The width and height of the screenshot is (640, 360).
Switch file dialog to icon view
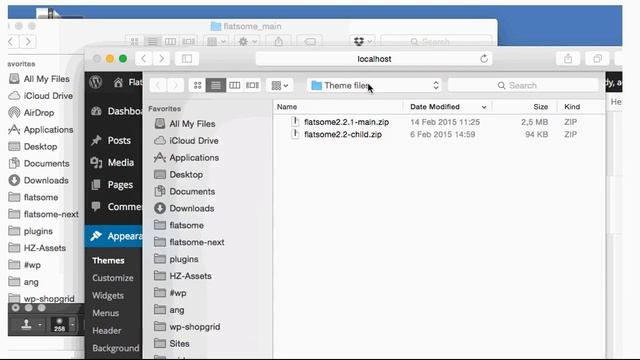tap(198, 85)
